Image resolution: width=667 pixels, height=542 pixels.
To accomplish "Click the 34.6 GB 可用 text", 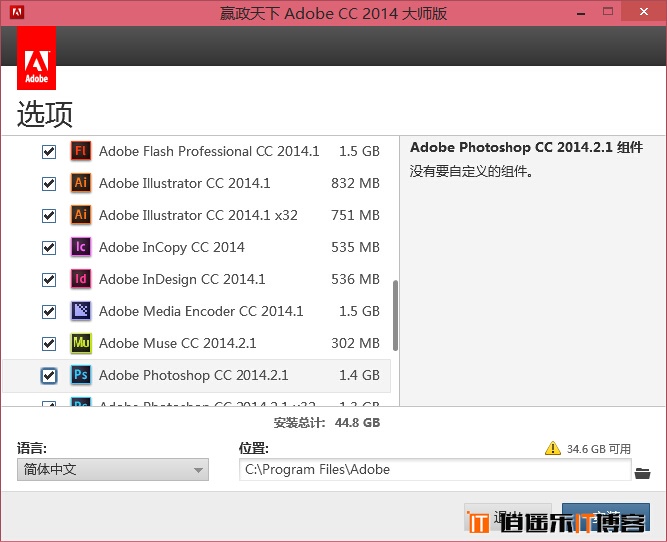I will (x=599, y=449).
